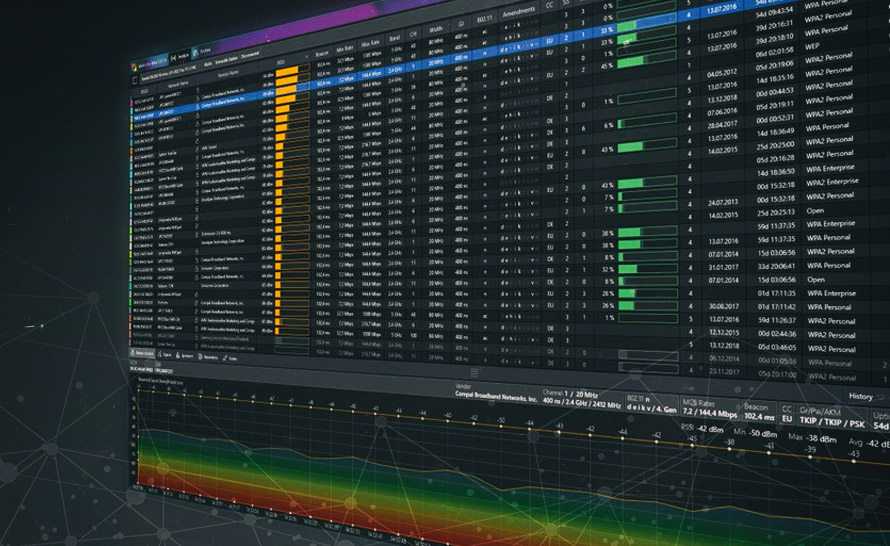Click the TKIP / TKIP / PSK detail

click(832, 422)
